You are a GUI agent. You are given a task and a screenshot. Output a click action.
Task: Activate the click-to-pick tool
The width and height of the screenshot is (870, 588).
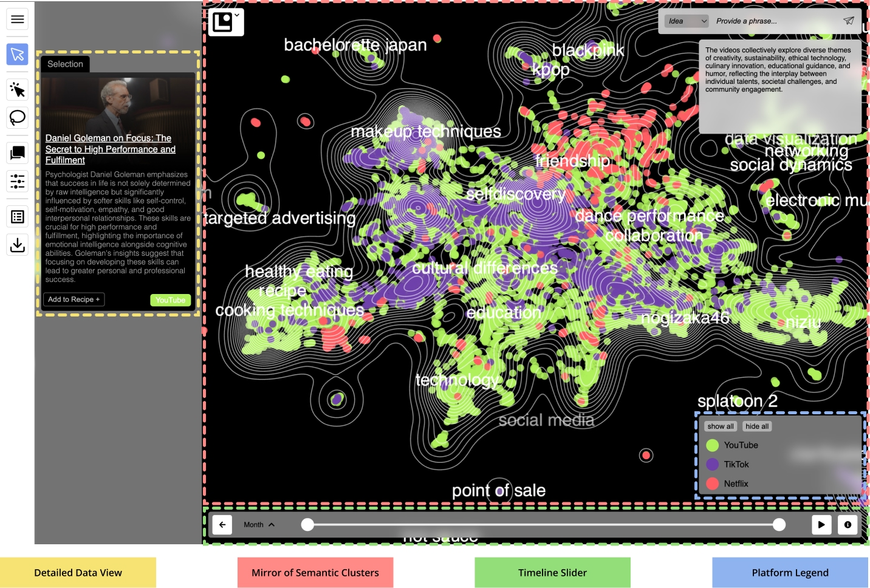[17, 89]
